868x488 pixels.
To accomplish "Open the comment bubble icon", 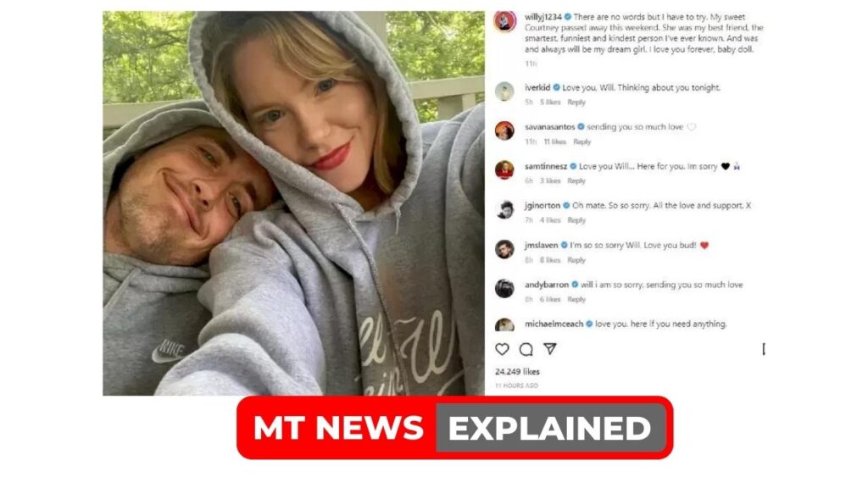I will point(526,349).
